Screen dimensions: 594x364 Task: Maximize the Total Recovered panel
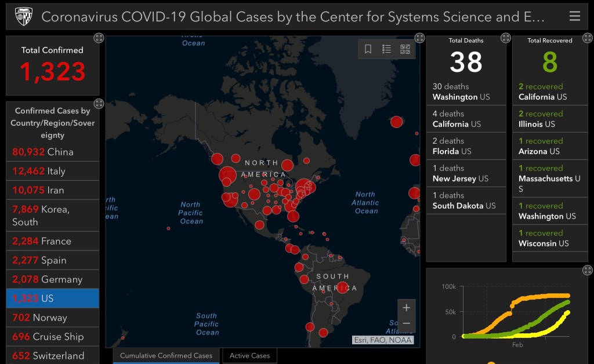tap(587, 38)
